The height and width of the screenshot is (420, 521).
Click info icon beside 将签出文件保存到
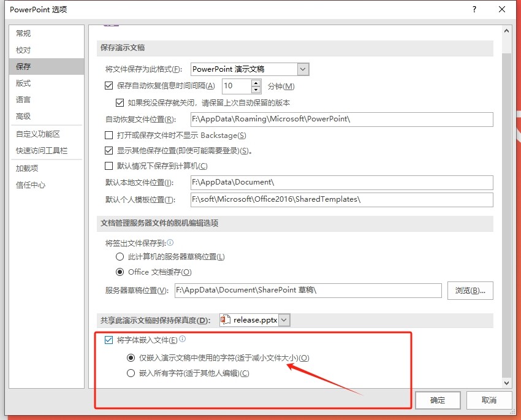click(x=170, y=243)
